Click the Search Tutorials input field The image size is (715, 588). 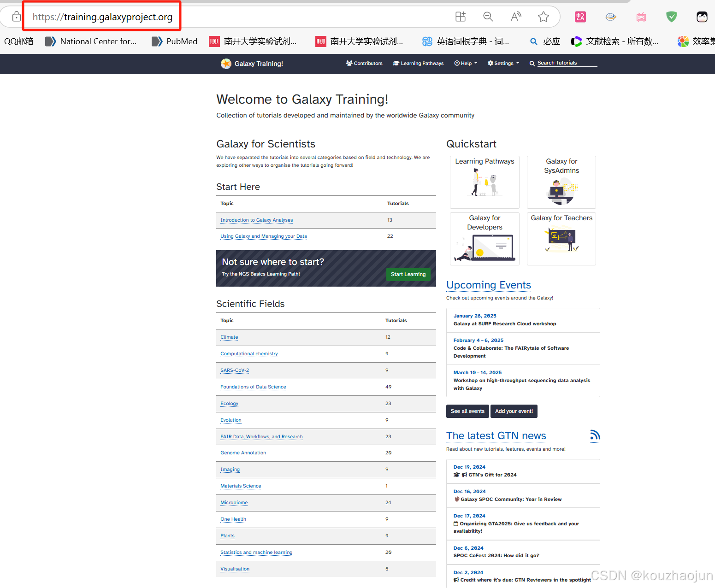567,63
